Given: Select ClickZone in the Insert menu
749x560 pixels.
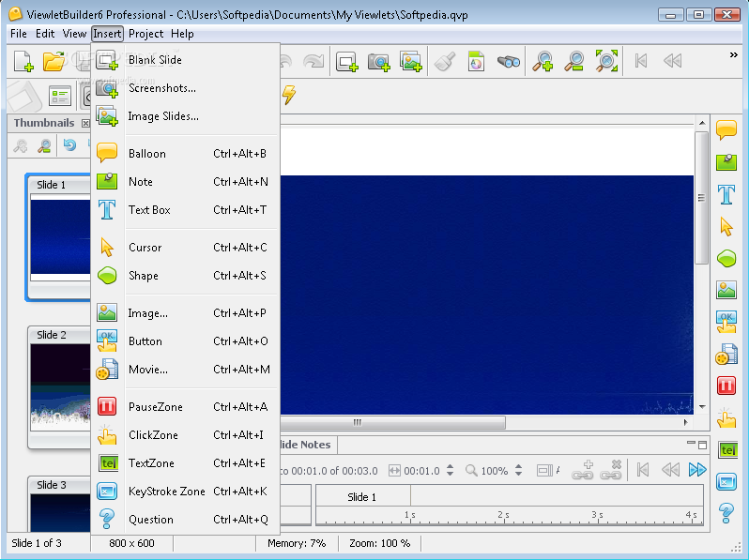Looking at the screenshot, I should click(185, 435).
